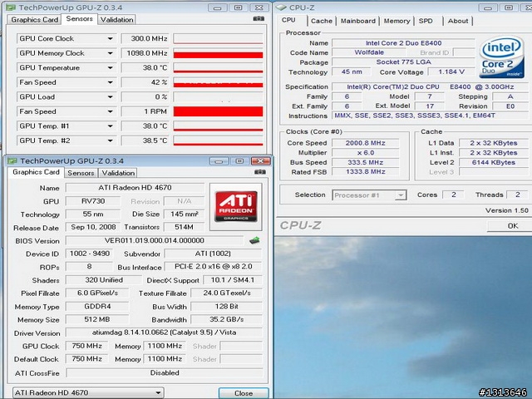Screen dimensions: 532x399
Task: Click the Driver Version field atiumdag 8.14.10.0662
Action: click(x=164, y=332)
